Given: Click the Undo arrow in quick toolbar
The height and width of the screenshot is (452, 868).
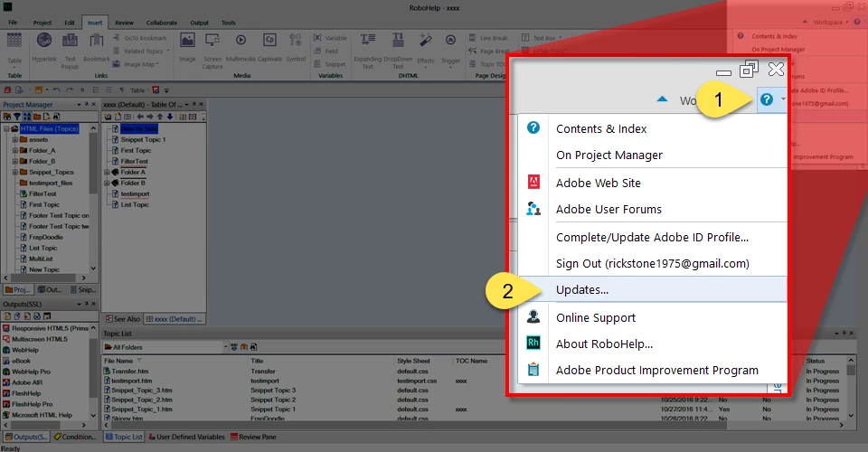Looking at the screenshot, I should [57, 90].
